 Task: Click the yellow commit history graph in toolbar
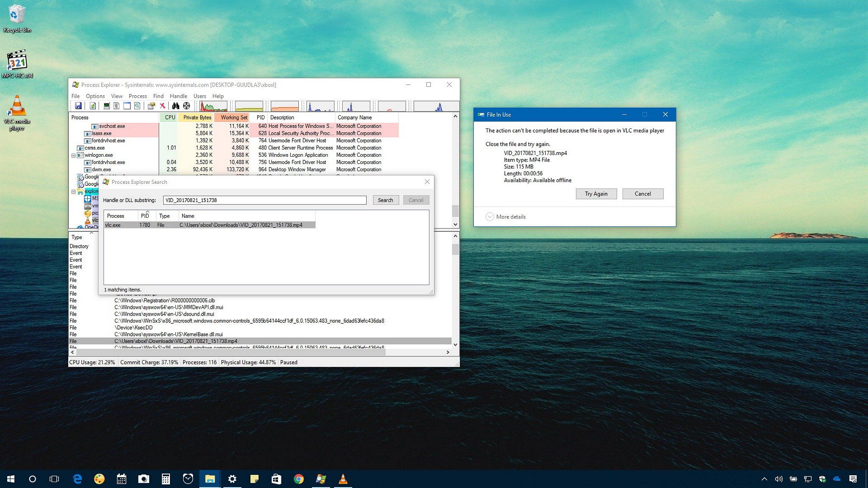click(x=249, y=106)
